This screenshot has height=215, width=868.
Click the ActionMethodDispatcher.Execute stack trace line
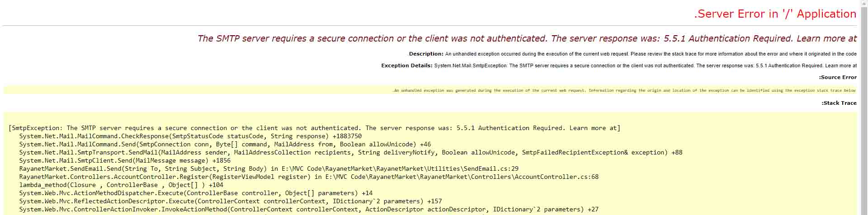pos(195,193)
